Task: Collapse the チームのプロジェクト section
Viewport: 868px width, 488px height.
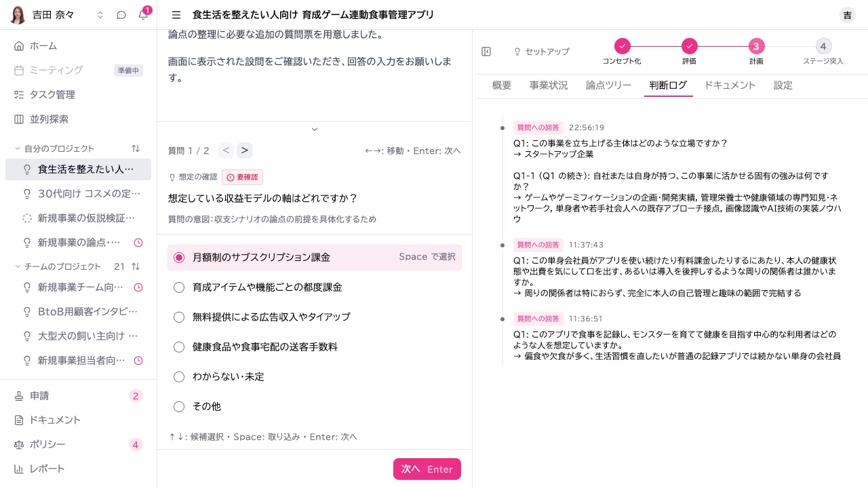Action: pos(18,266)
